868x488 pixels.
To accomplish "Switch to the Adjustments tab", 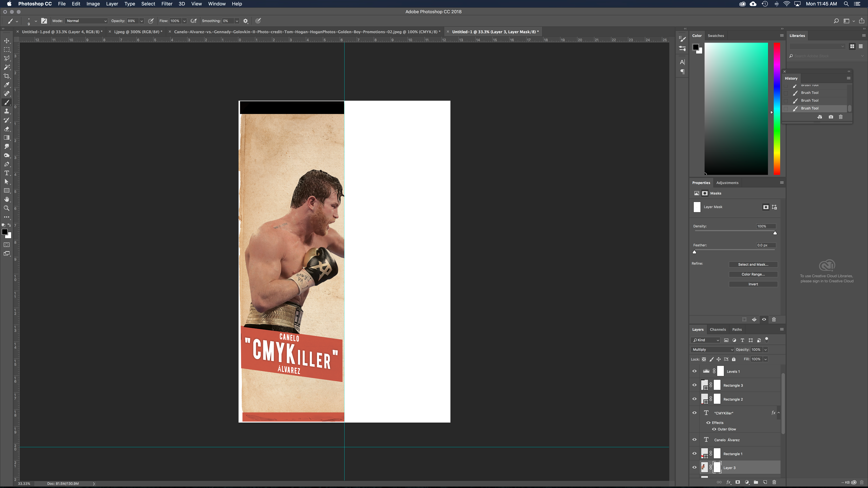I will click(x=727, y=183).
